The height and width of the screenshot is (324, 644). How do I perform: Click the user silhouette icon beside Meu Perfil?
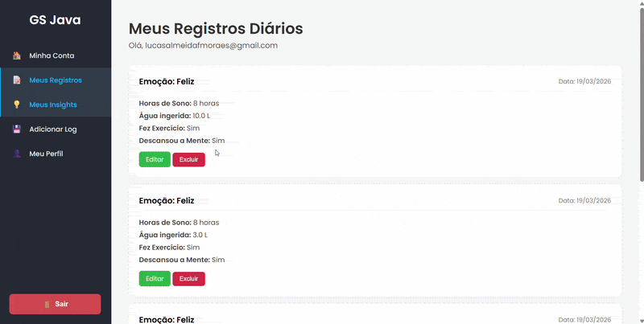pyautogui.click(x=17, y=154)
